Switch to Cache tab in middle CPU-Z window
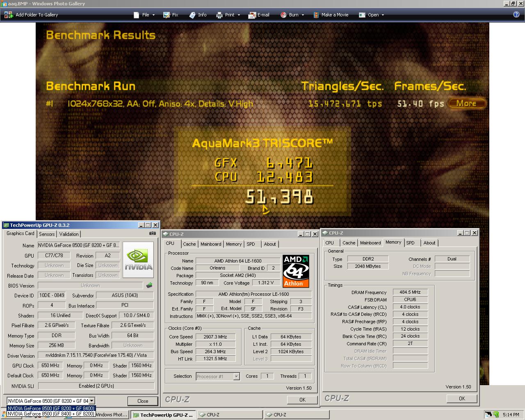This screenshot has width=525, height=420. coord(189,244)
